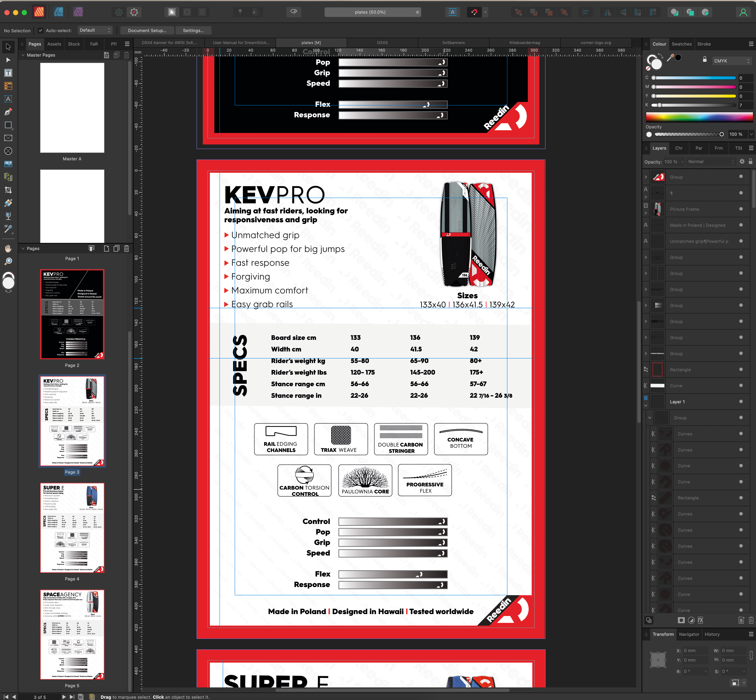The height and width of the screenshot is (700, 756).
Task: Hide the Made in Poland text layer
Action: [x=741, y=225]
